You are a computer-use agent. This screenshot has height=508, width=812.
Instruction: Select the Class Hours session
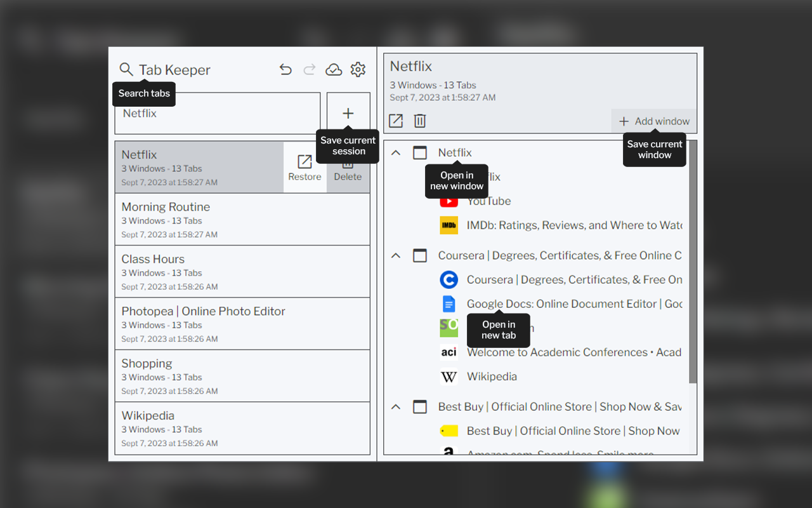point(242,271)
